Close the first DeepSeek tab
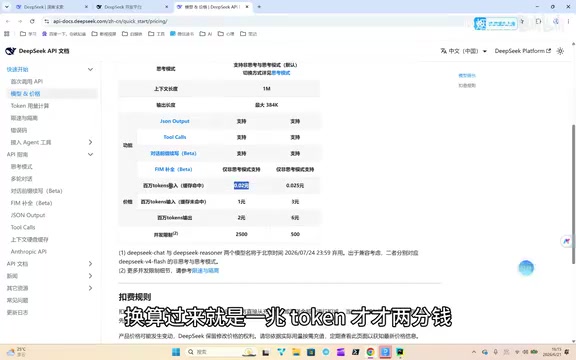 (x=86, y=7)
